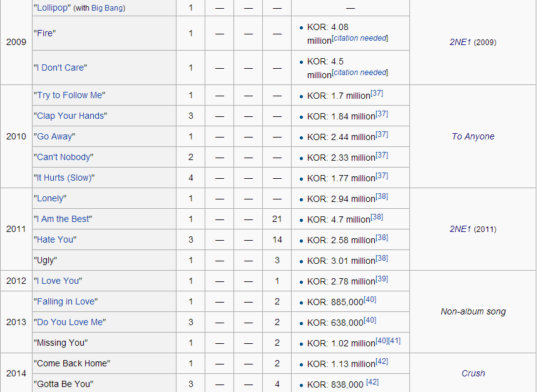Select the 2013 year cell
Image resolution: width=537 pixels, height=392 pixels.
pos(16,322)
